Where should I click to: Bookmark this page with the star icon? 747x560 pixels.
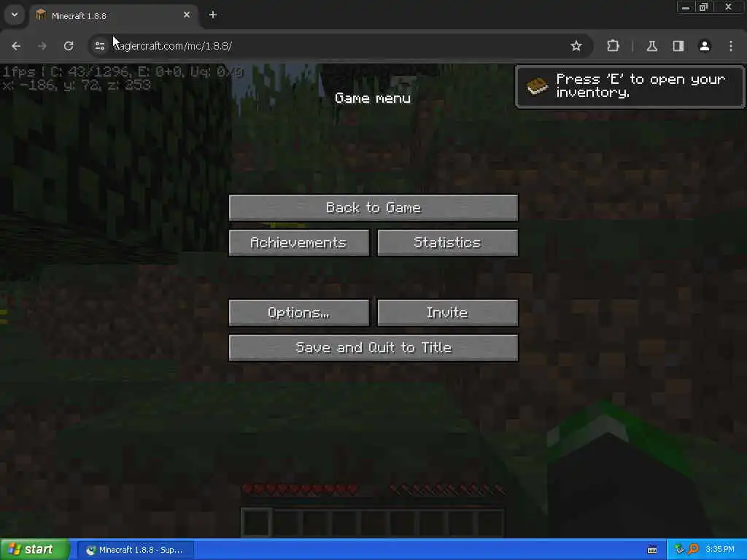pyautogui.click(x=576, y=46)
